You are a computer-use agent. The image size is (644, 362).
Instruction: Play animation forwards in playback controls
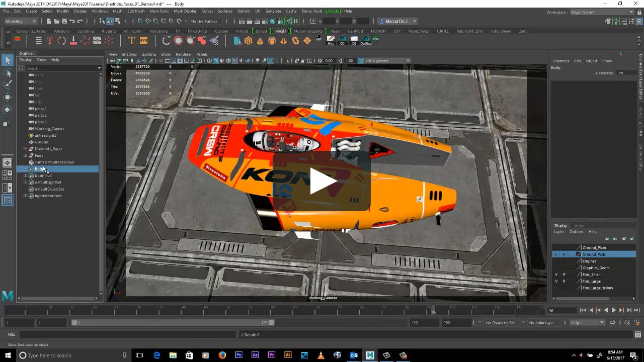614,310
